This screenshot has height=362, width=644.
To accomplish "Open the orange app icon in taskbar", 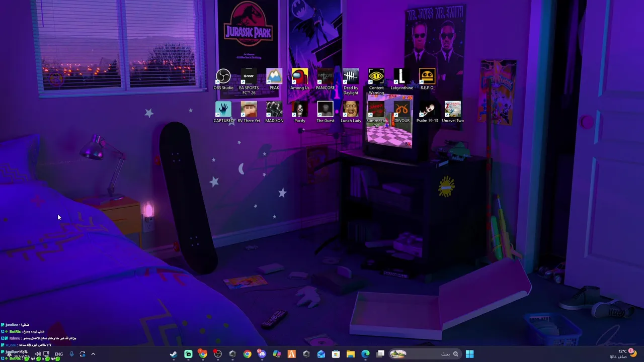I will 291,354.
